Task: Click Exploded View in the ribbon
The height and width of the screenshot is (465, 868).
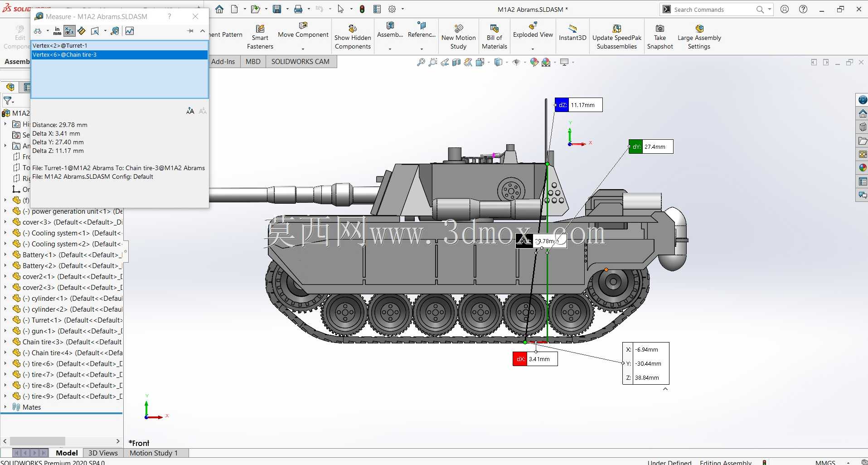Action: pyautogui.click(x=533, y=30)
